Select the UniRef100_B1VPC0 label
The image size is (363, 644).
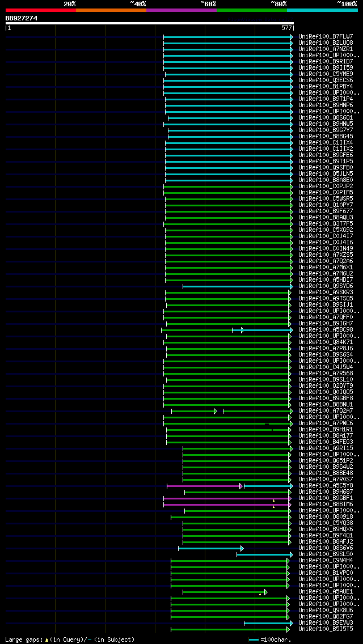tap(326, 573)
